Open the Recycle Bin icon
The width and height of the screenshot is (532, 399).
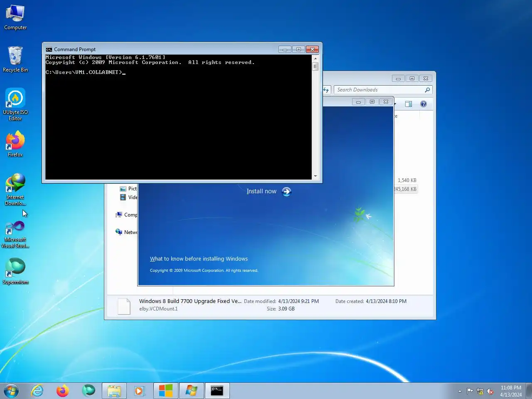click(x=15, y=59)
